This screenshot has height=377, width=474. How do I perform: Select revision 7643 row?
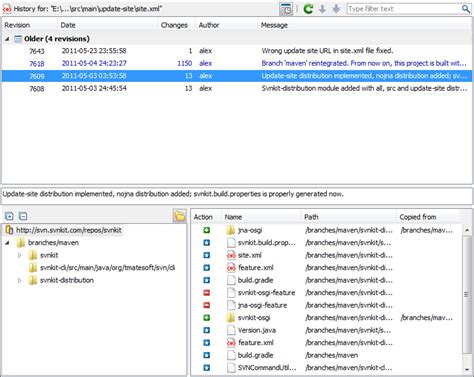237,51
